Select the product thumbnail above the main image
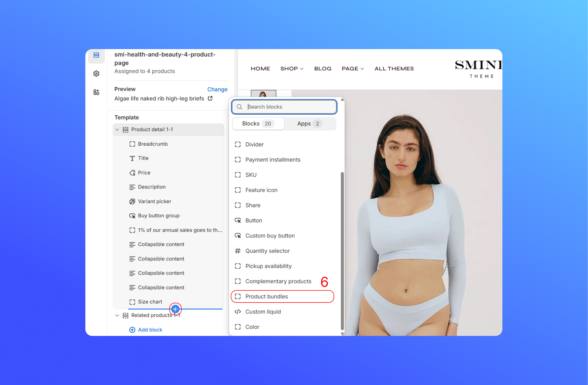The width and height of the screenshot is (588, 385). [x=263, y=93]
